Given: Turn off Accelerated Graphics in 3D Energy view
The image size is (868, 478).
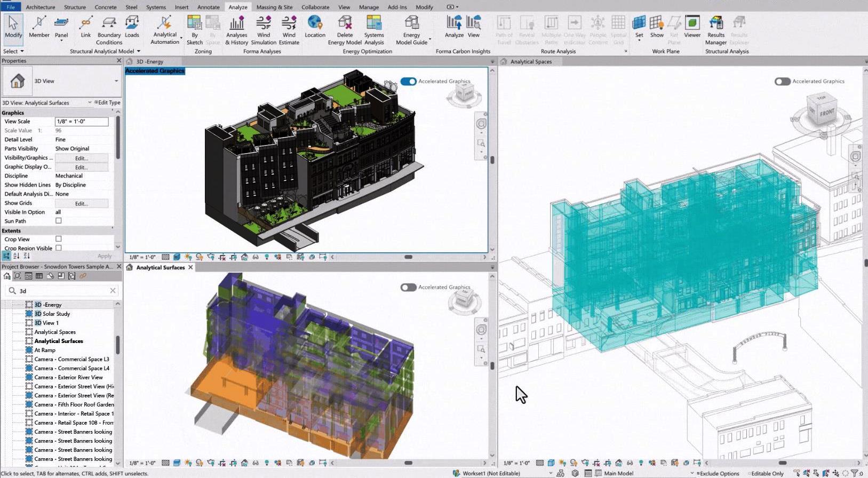Looking at the screenshot, I should [408, 82].
